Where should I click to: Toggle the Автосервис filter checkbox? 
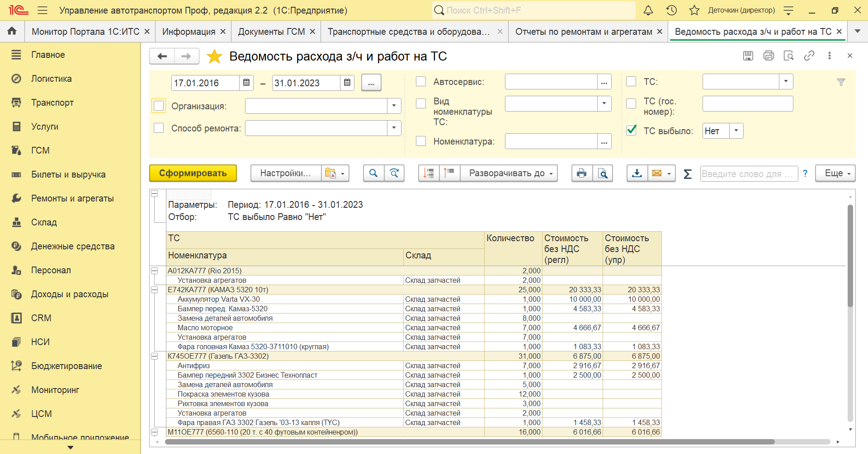pyautogui.click(x=421, y=81)
